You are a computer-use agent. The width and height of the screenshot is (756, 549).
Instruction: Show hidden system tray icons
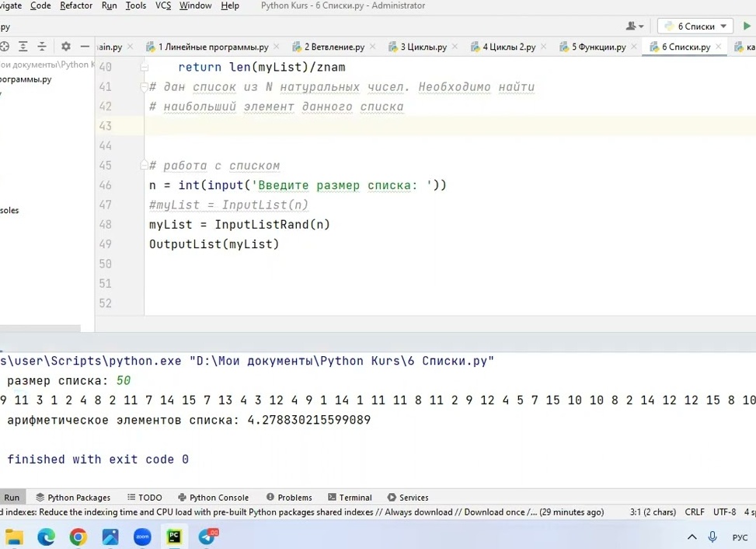click(x=692, y=537)
